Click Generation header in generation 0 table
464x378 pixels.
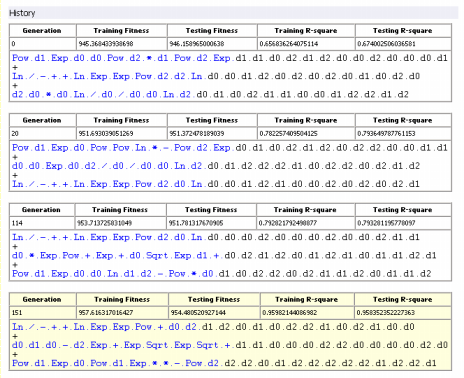(x=42, y=31)
